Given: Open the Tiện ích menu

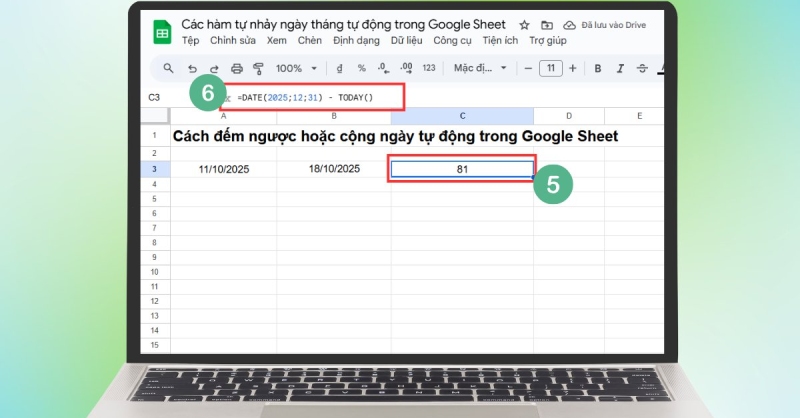Looking at the screenshot, I should pos(500,41).
